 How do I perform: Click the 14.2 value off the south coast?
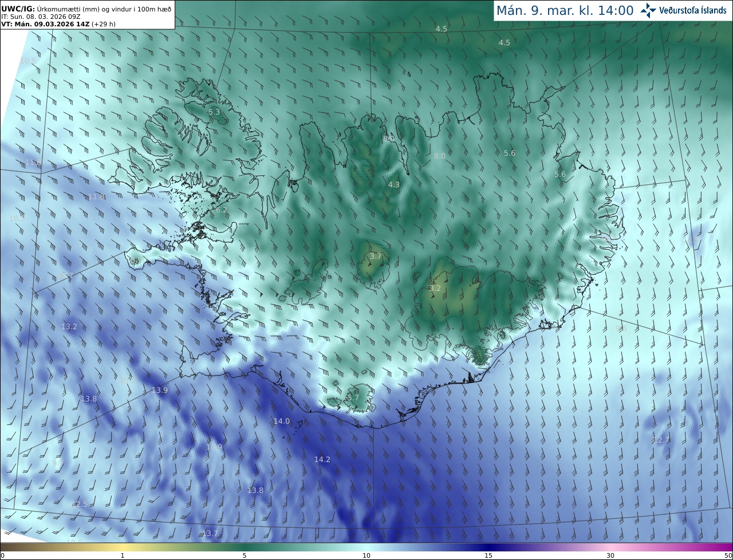point(322,459)
